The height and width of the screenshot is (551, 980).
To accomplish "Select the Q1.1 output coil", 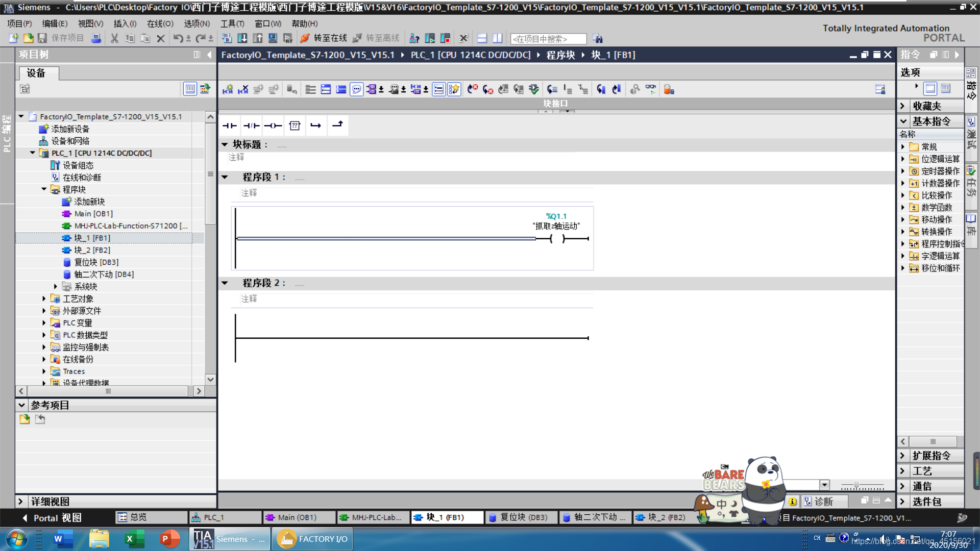I will pyautogui.click(x=557, y=238).
